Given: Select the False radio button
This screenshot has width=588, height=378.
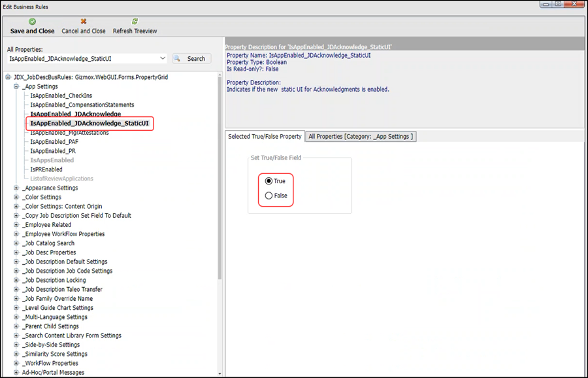Looking at the screenshot, I should coord(269,196).
